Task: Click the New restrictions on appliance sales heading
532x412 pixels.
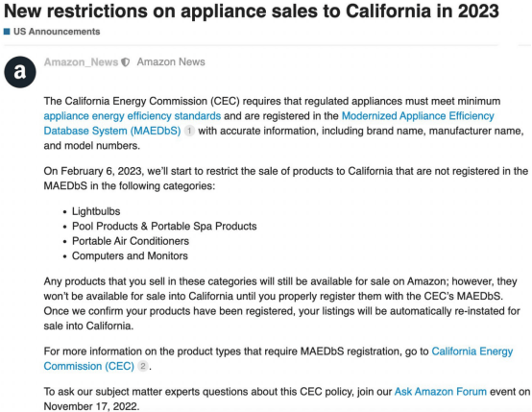Action: point(252,12)
